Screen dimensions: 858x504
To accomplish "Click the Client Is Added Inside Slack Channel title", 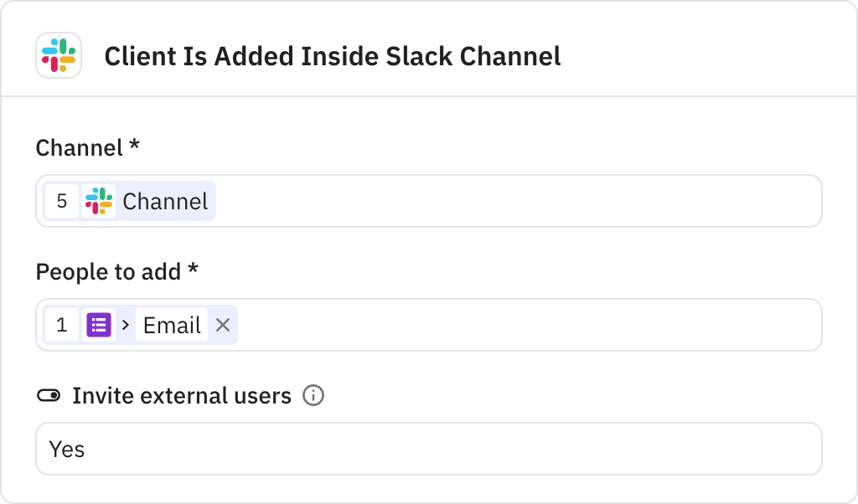I will tap(332, 57).
